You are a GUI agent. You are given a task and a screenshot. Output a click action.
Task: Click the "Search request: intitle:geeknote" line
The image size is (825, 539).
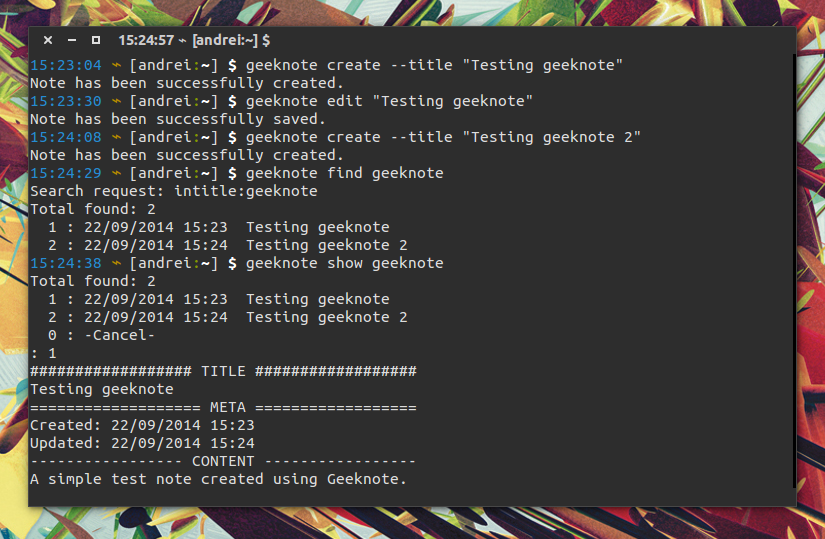pyautogui.click(x=174, y=191)
